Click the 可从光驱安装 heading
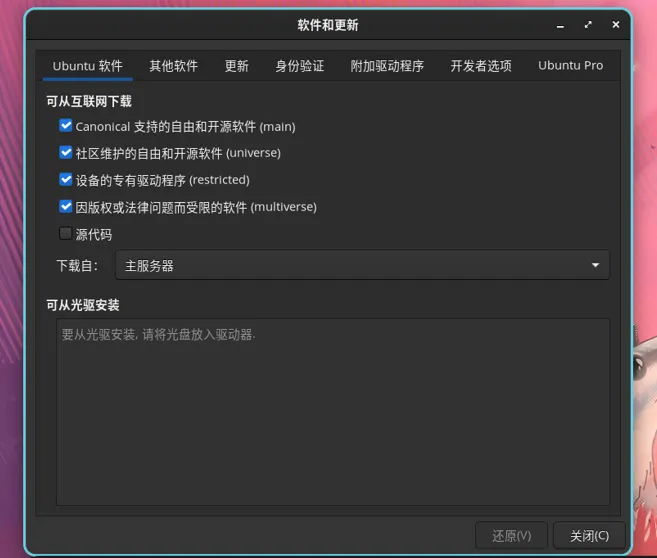 tap(83, 305)
